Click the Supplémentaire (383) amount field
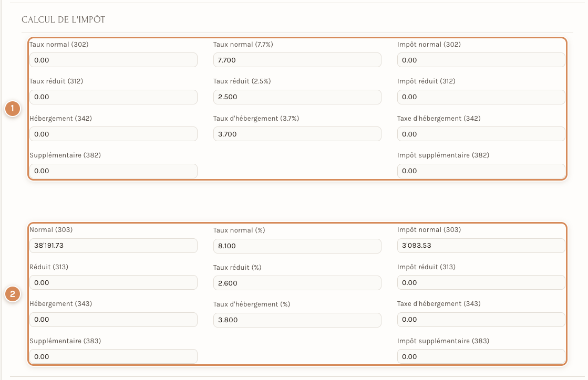This screenshot has width=588, height=380. (114, 356)
